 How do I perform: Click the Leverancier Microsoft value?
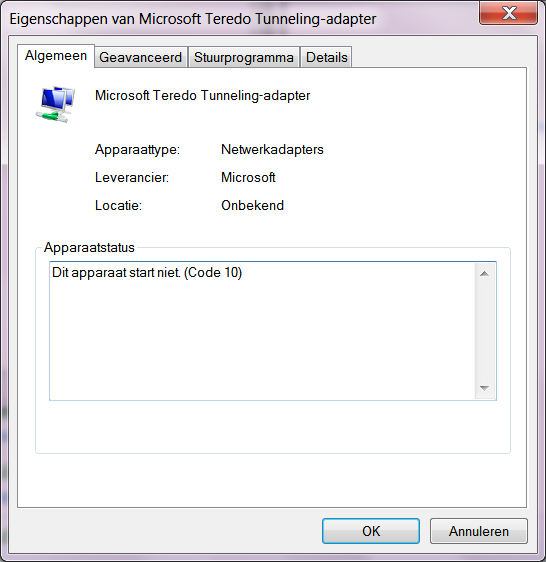[x=248, y=177]
